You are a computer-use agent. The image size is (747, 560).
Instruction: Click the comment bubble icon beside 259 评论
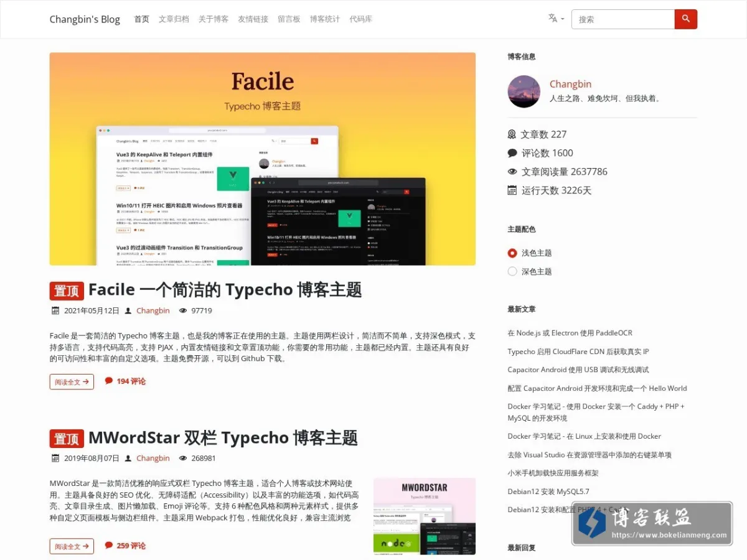point(109,545)
